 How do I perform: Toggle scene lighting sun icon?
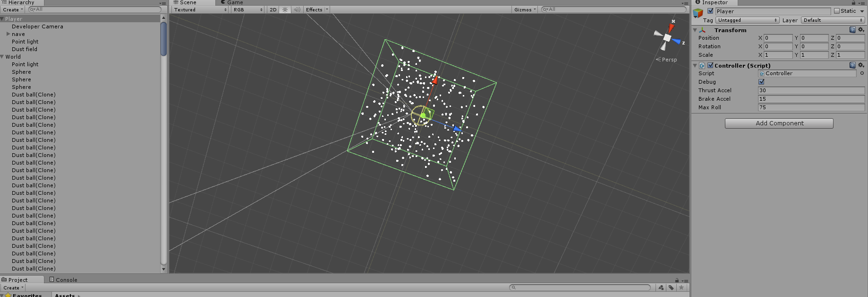click(285, 9)
